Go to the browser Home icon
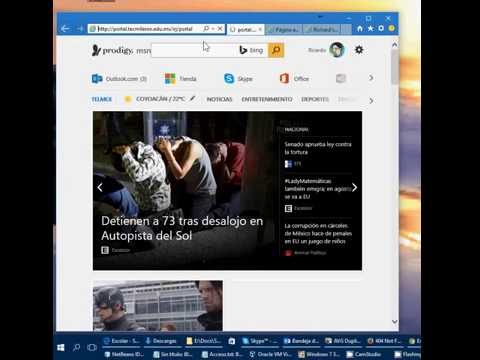 coord(360,29)
